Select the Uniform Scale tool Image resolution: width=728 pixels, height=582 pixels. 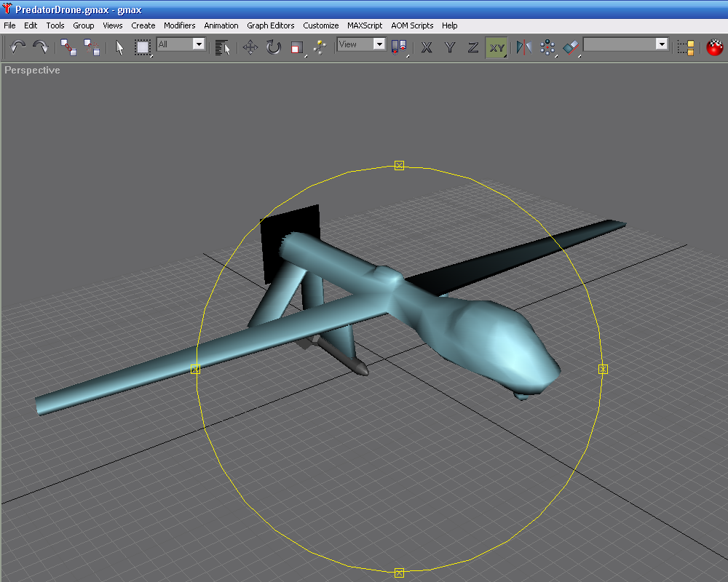tap(297, 47)
